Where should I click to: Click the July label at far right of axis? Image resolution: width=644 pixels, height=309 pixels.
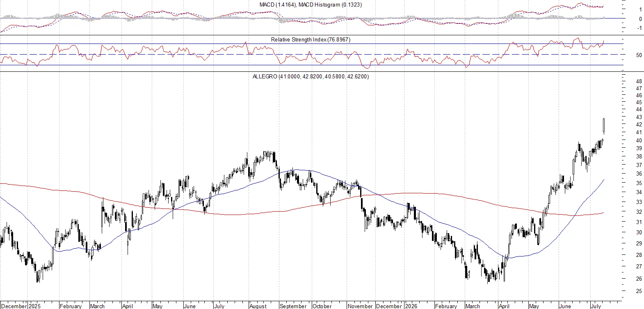pyautogui.click(x=596, y=306)
